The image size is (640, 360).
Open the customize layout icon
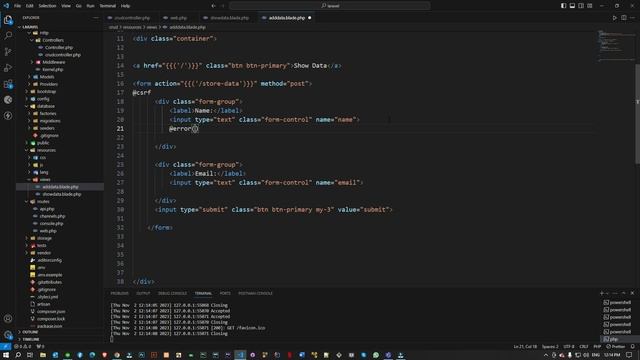point(590,6)
